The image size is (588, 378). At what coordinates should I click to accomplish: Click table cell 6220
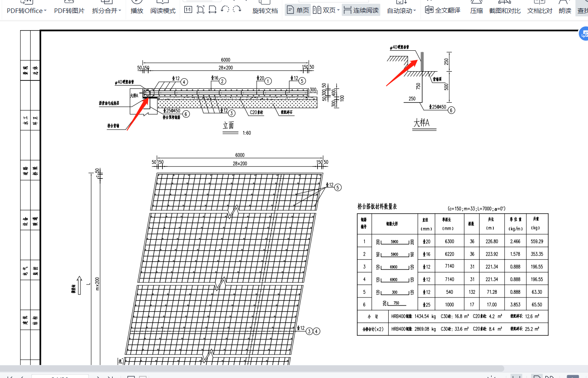pyautogui.click(x=449, y=254)
